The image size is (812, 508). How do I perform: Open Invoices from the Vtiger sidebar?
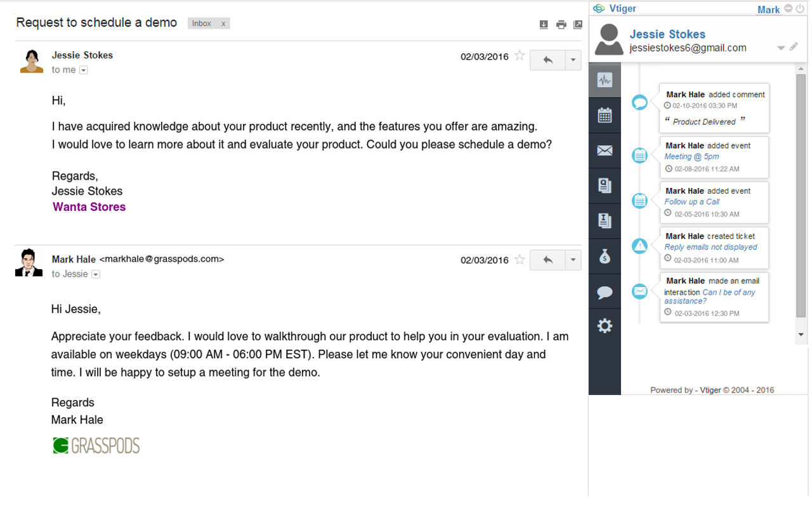[605, 220]
